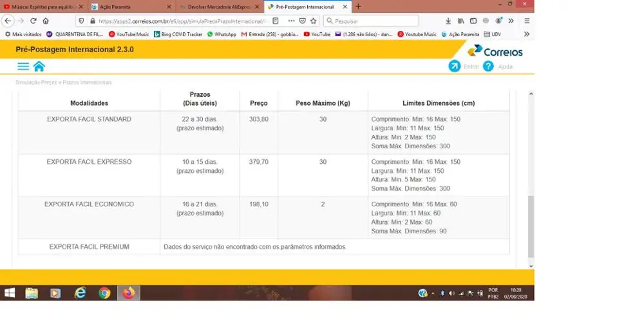This screenshot has width=644, height=314.
Task: Select EXPORTA FACIL STANDARD row label
Action: (89, 119)
